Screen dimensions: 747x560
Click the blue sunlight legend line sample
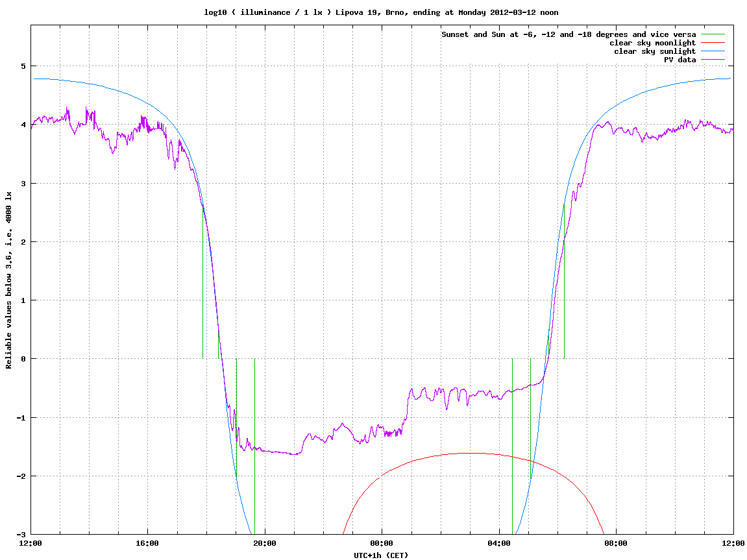(713, 51)
